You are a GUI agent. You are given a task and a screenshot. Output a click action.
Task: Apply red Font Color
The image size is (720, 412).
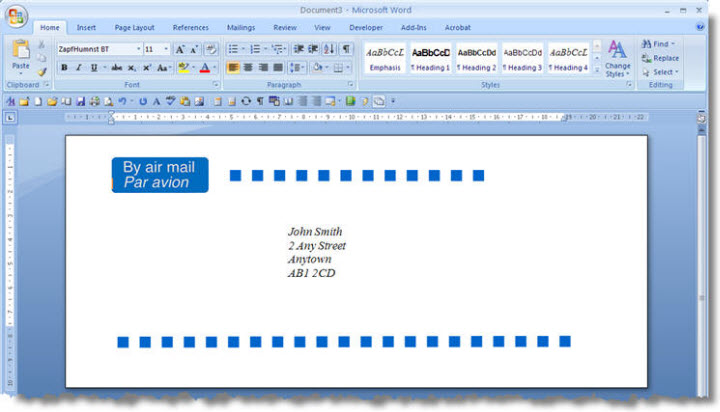205,68
